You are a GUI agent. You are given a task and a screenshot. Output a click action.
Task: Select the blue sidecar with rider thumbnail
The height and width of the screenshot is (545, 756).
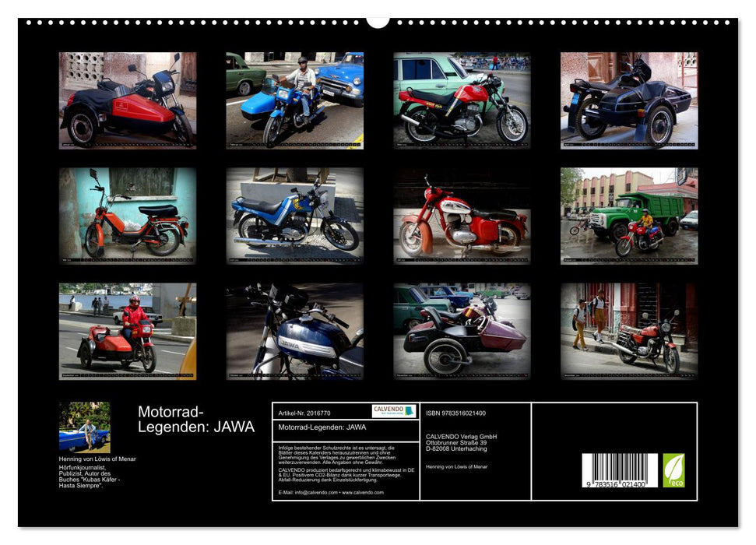coord(292,101)
